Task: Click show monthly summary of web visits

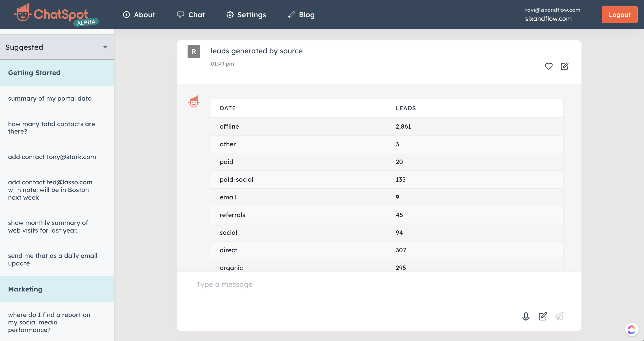Action: tap(48, 226)
